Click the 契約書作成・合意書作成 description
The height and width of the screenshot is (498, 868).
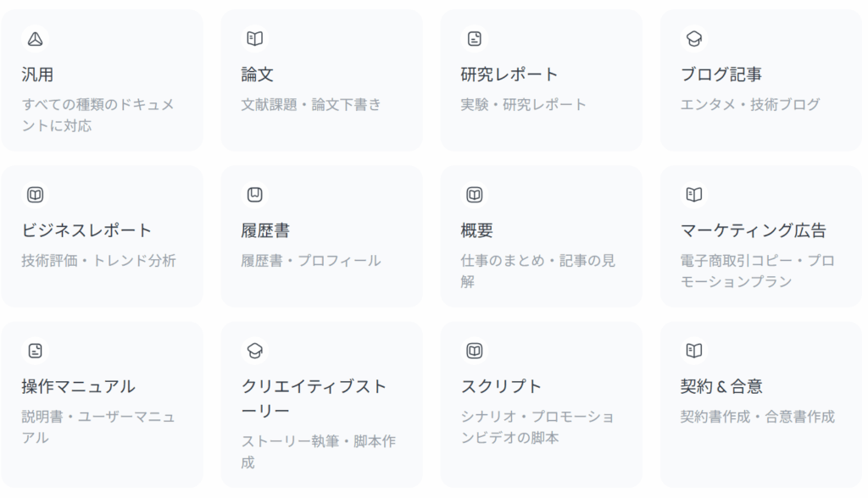757,417
